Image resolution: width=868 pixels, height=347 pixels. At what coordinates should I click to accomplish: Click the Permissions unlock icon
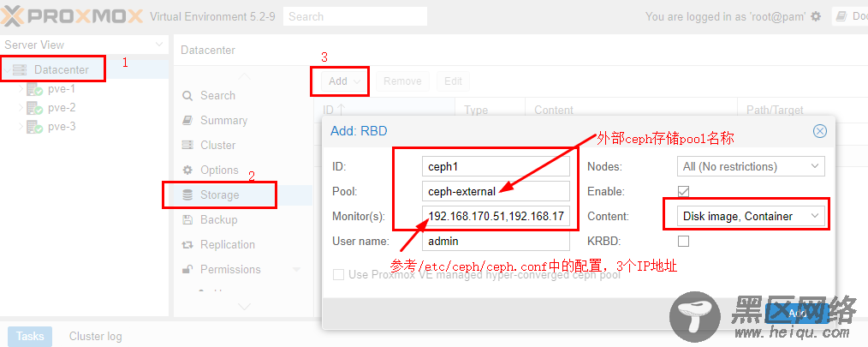pyautogui.click(x=188, y=269)
